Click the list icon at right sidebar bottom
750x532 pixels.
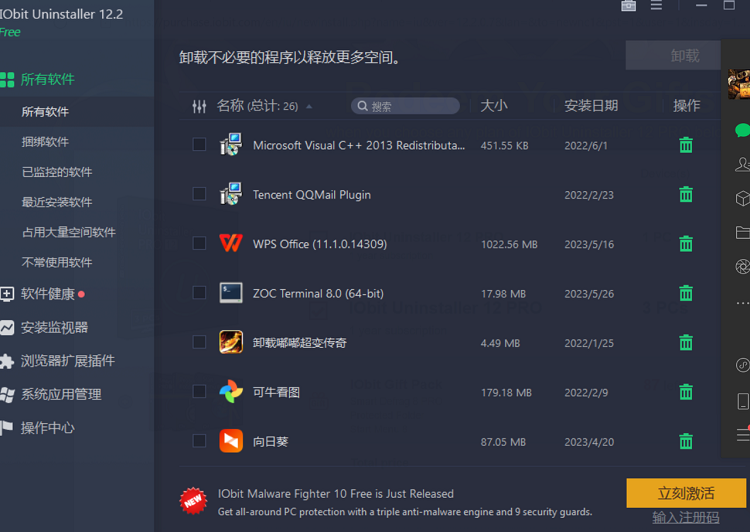pyautogui.click(x=743, y=434)
